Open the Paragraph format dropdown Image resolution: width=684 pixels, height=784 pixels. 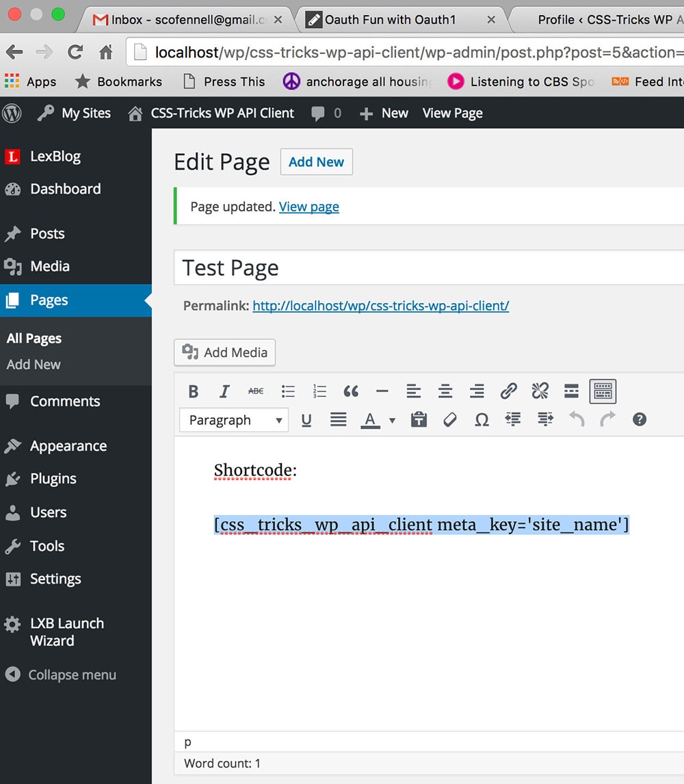[x=234, y=420]
